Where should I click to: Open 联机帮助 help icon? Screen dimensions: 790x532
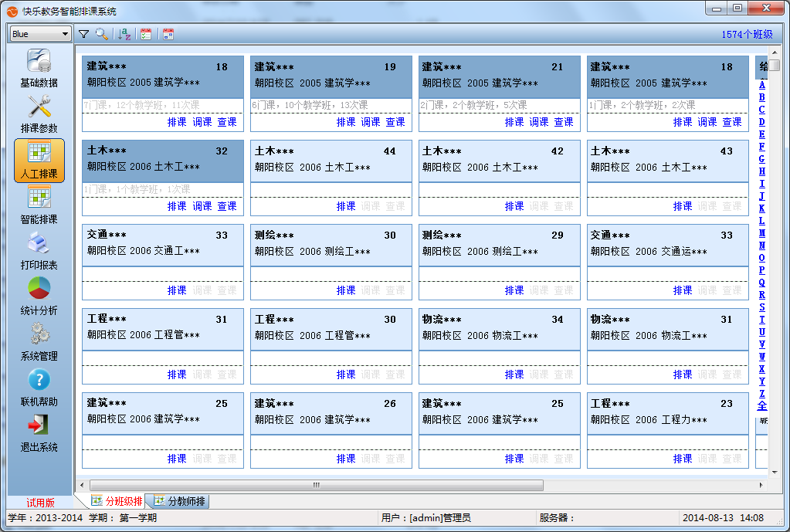[x=39, y=380]
